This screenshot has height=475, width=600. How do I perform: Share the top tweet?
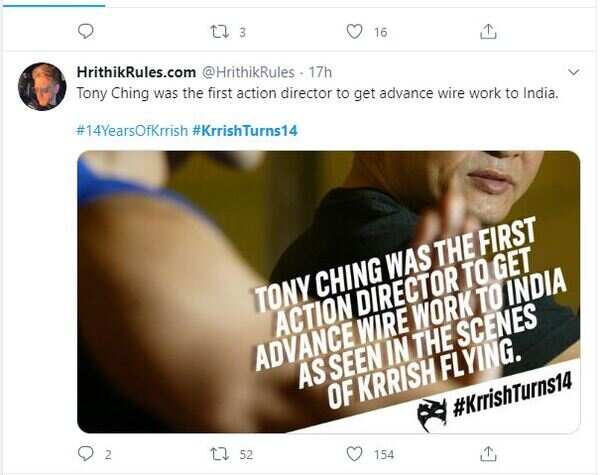point(488,32)
